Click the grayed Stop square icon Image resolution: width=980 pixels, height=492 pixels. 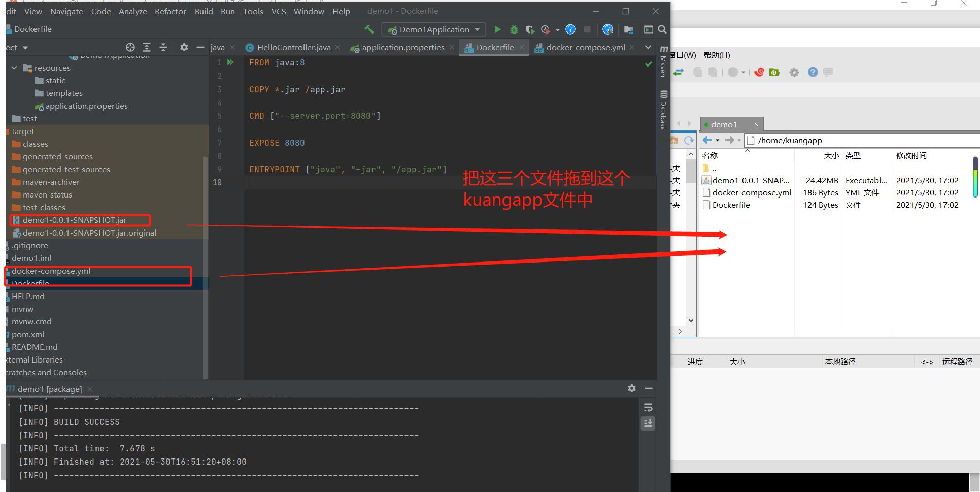click(x=587, y=29)
